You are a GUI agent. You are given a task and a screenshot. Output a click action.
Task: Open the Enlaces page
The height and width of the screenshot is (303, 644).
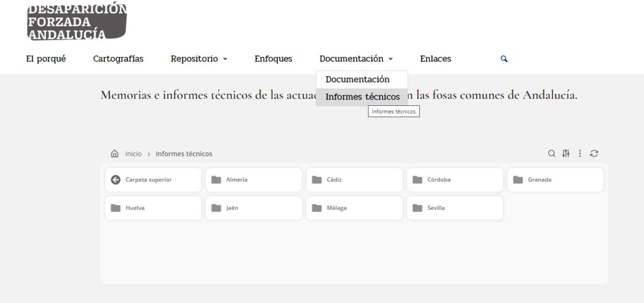point(435,59)
